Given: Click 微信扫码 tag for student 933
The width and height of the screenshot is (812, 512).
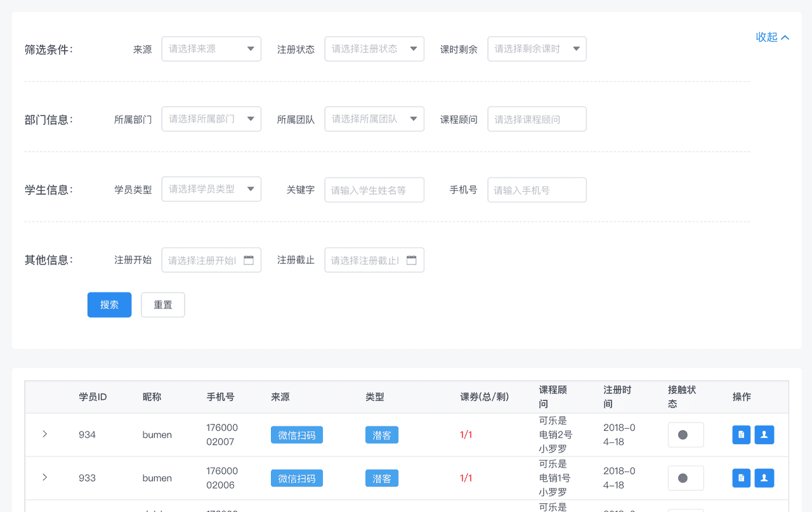Looking at the screenshot, I should click(297, 478).
